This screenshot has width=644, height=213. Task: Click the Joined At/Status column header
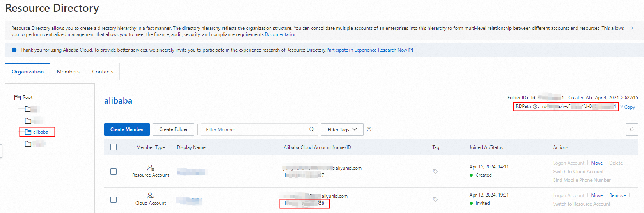coord(486,147)
